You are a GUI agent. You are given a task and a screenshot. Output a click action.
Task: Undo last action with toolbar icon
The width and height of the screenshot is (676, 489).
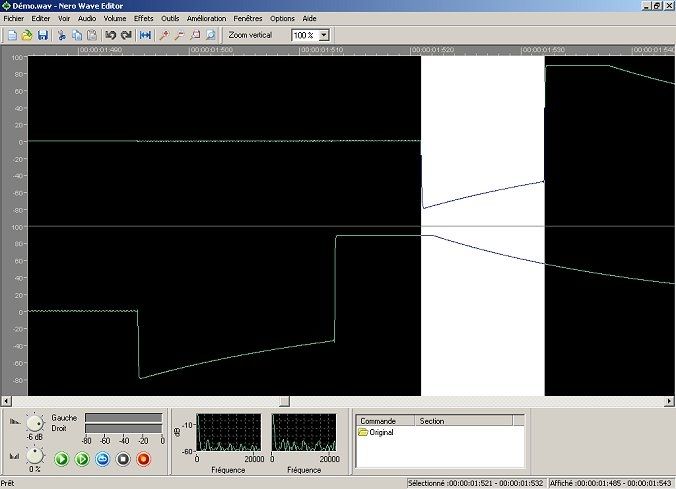(x=111, y=35)
